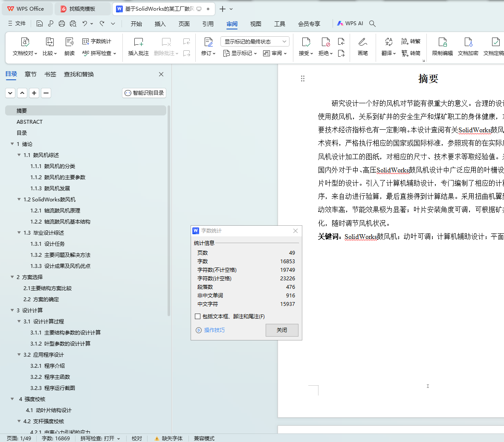Click the save icon in quick toolbar

(x=40, y=23)
